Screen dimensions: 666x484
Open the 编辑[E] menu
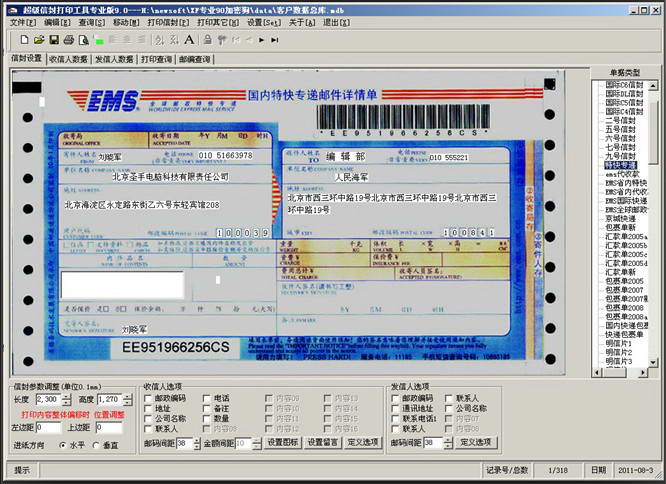(57, 23)
